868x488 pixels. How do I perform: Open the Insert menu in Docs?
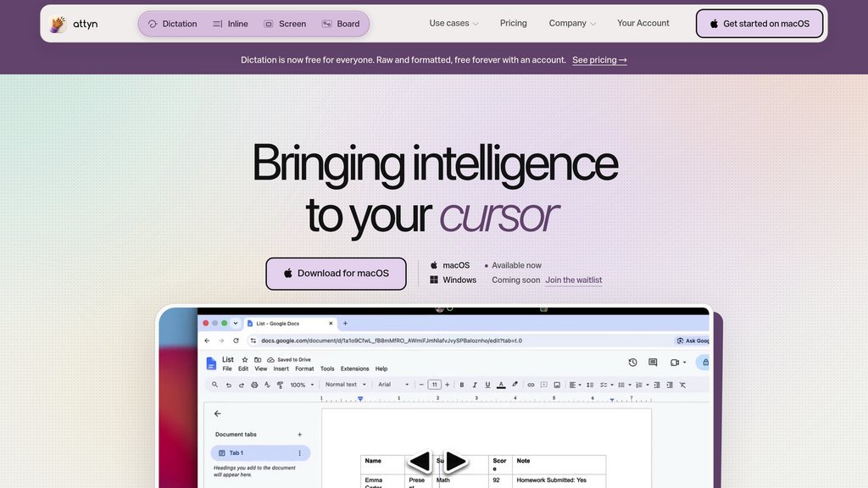tap(281, 369)
